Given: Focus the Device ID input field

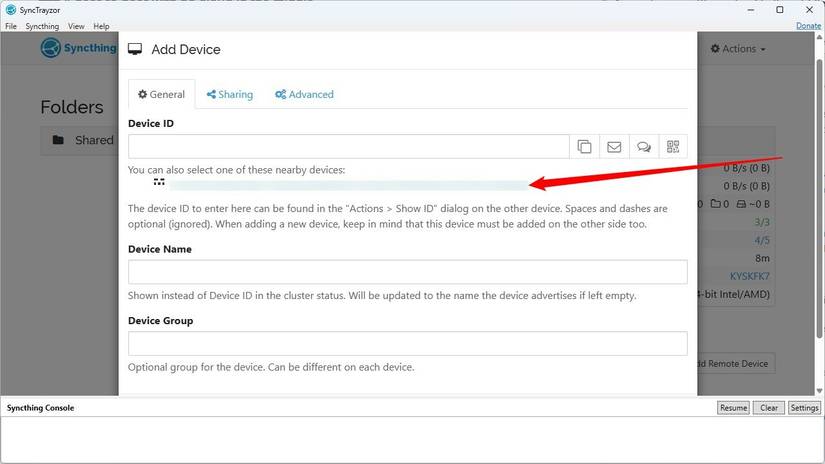Looking at the screenshot, I should (x=349, y=147).
